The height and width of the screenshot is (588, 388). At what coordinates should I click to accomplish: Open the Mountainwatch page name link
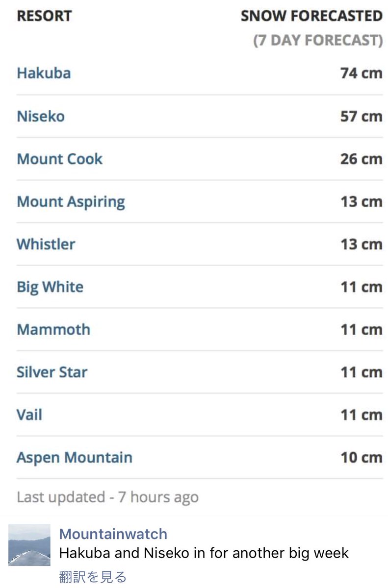coord(113,534)
